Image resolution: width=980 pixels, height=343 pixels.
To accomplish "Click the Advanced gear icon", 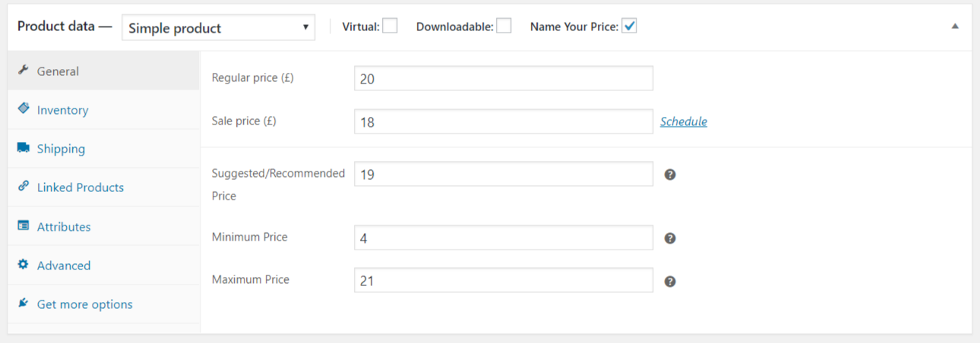I will (23, 265).
